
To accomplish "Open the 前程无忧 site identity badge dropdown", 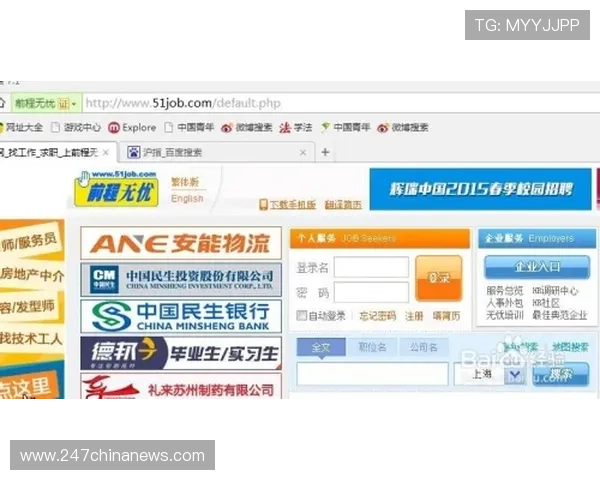I will pos(46,103).
